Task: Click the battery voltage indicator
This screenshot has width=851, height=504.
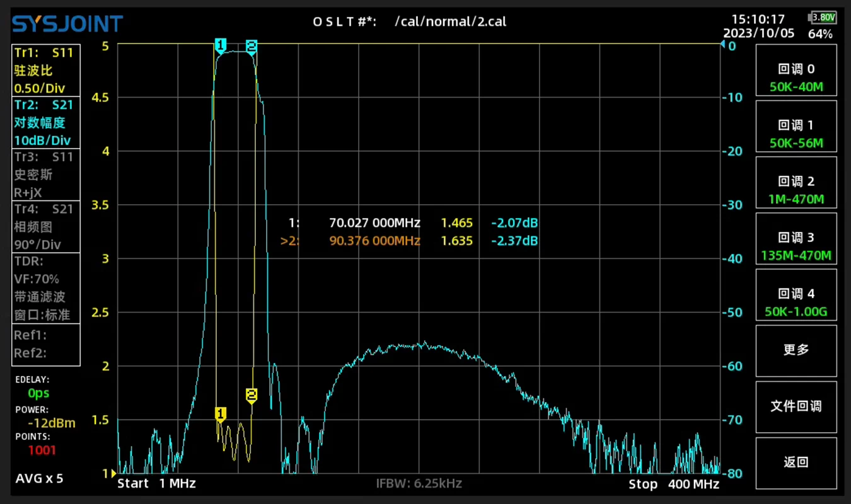Action: (822, 18)
